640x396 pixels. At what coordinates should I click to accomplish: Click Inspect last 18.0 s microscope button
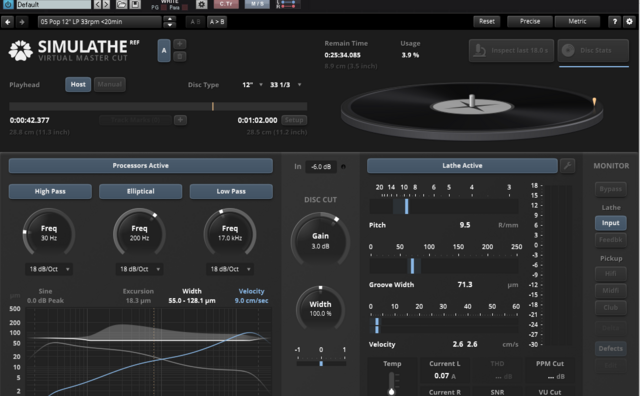(511, 51)
